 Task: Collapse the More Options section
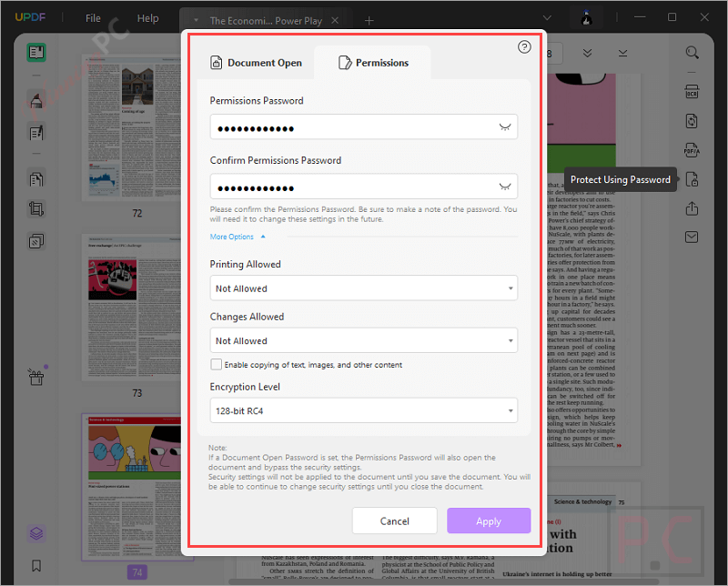tap(238, 237)
